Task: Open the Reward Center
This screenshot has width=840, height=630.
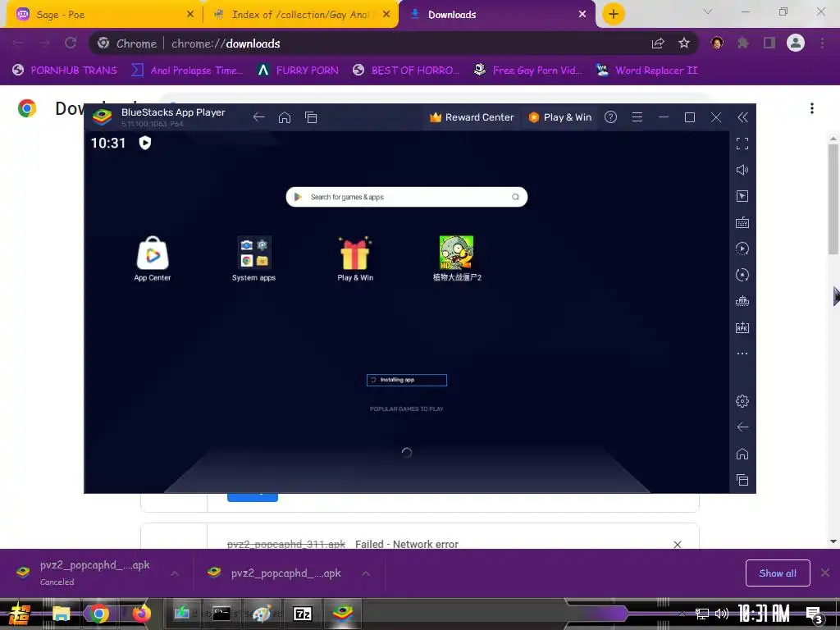Action: [x=472, y=117]
